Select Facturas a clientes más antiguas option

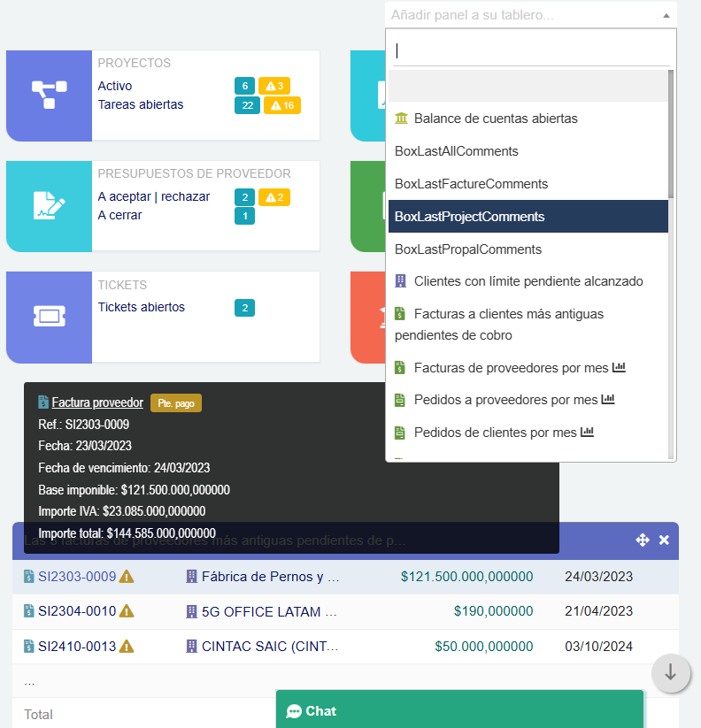(x=528, y=324)
